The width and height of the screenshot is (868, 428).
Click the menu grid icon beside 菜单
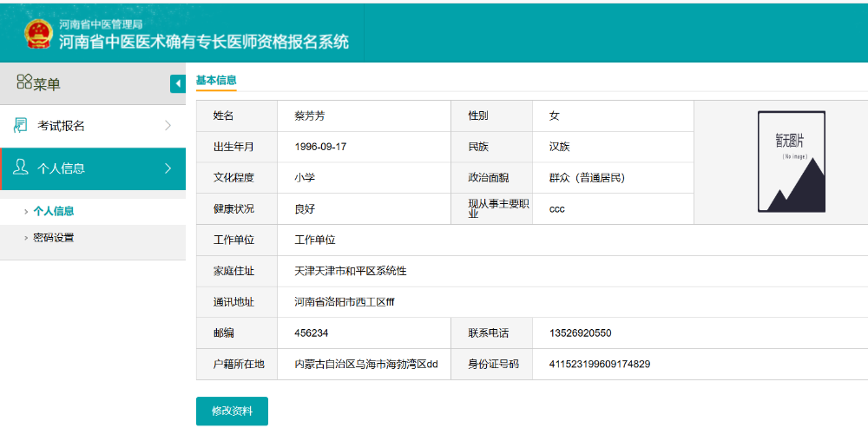click(24, 82)
